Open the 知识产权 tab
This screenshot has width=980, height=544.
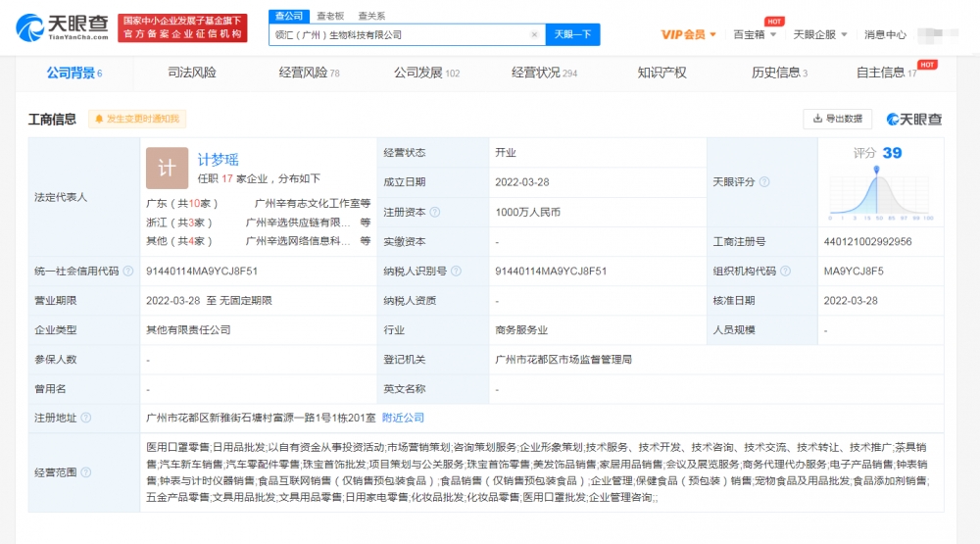coord(661,73)
